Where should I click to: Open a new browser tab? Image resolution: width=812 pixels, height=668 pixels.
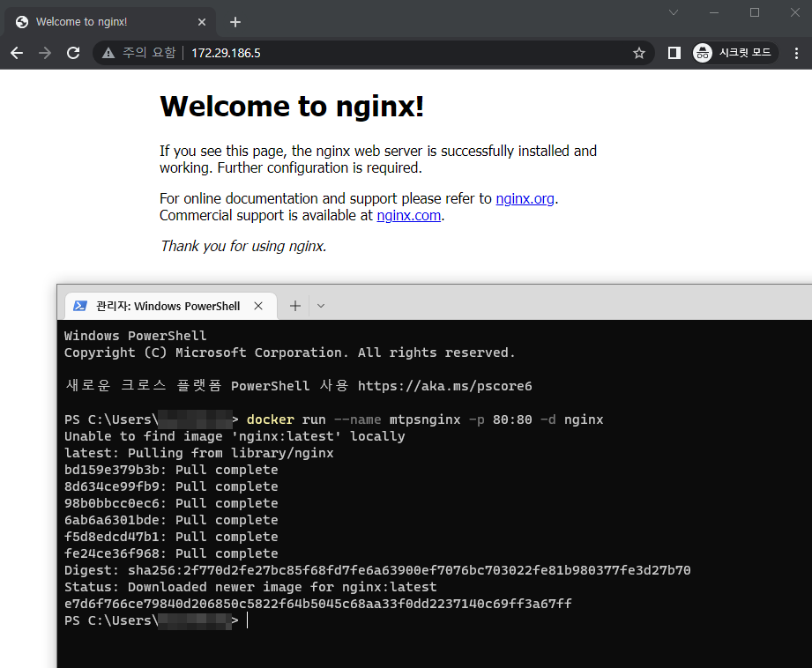coord(235,22)
